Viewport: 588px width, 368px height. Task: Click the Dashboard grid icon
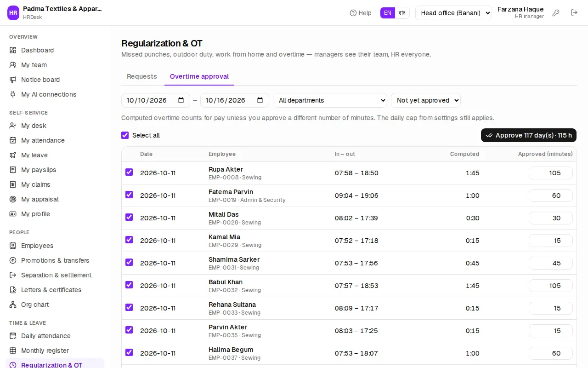[x=13, y=50]
